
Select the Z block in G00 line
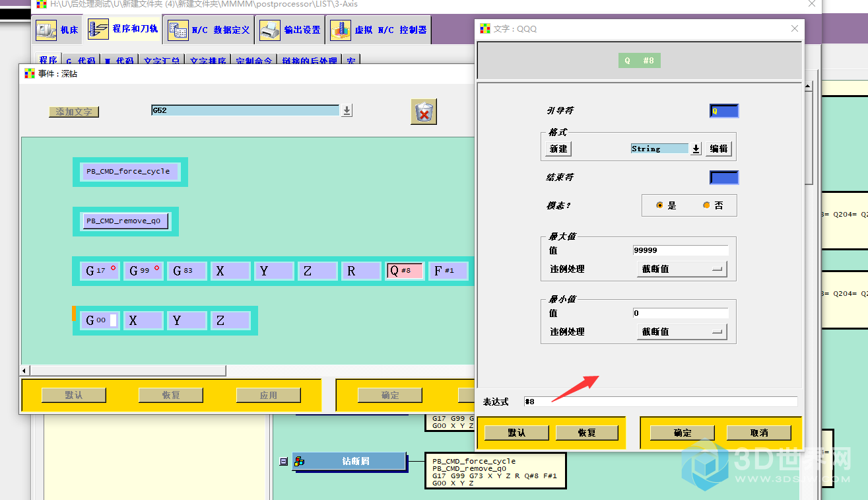(x=230, y=320)
